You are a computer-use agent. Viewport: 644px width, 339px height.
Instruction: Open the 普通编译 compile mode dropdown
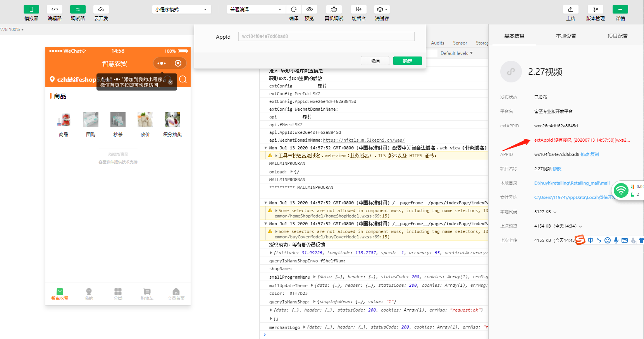(256, 9)
